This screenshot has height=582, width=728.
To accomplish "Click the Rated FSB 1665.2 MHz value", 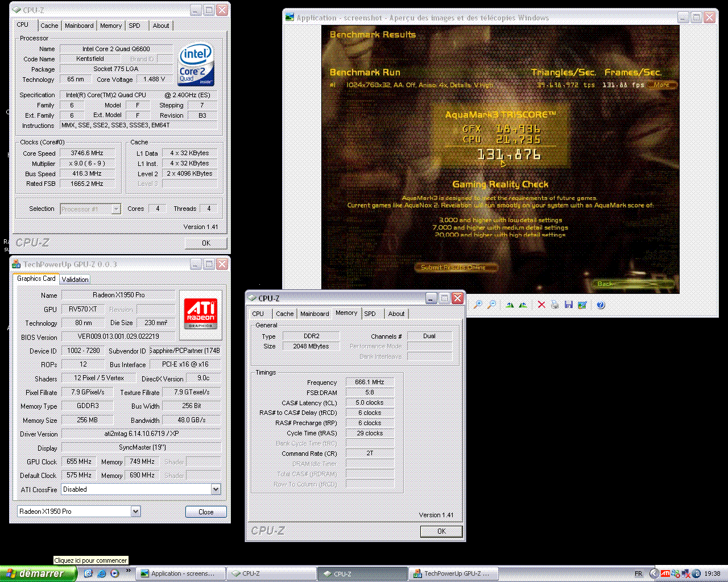I will [88, 184].
